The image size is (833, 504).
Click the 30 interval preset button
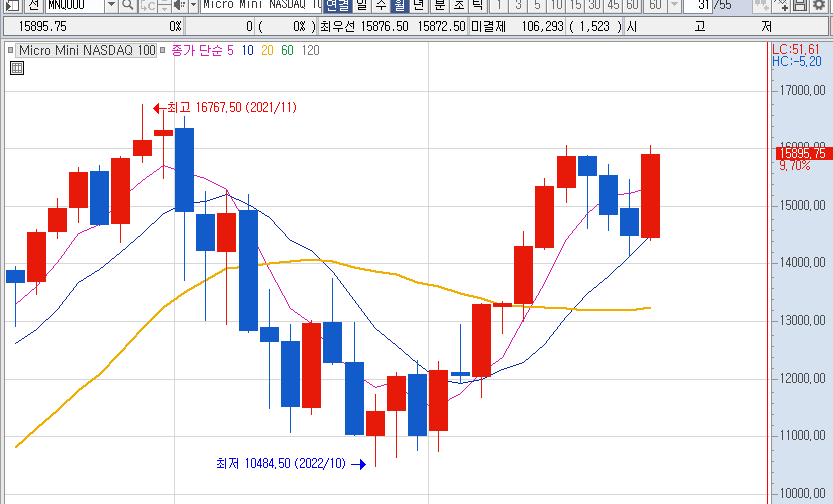pos(595,5)
